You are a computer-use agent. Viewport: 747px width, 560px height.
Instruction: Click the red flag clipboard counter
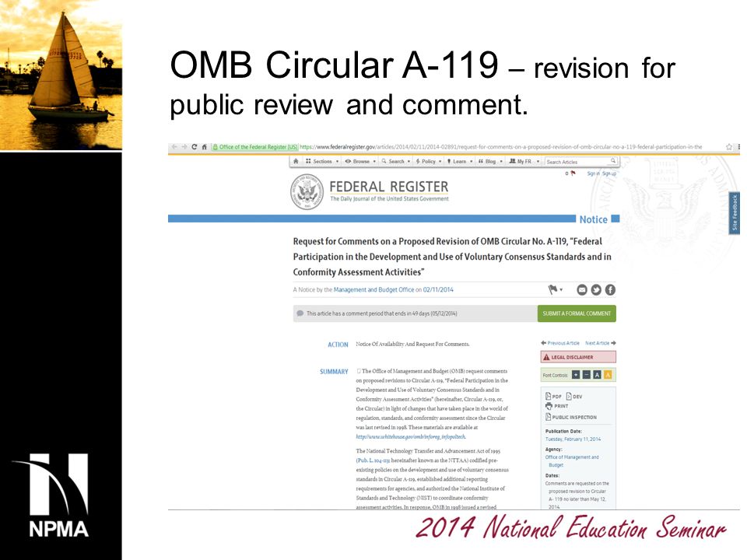570,173
